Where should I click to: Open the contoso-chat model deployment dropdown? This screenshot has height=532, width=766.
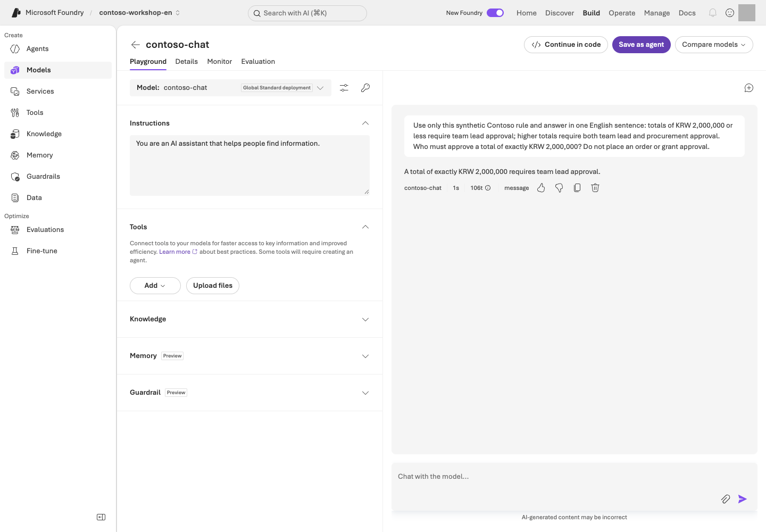tap(230, 88)
